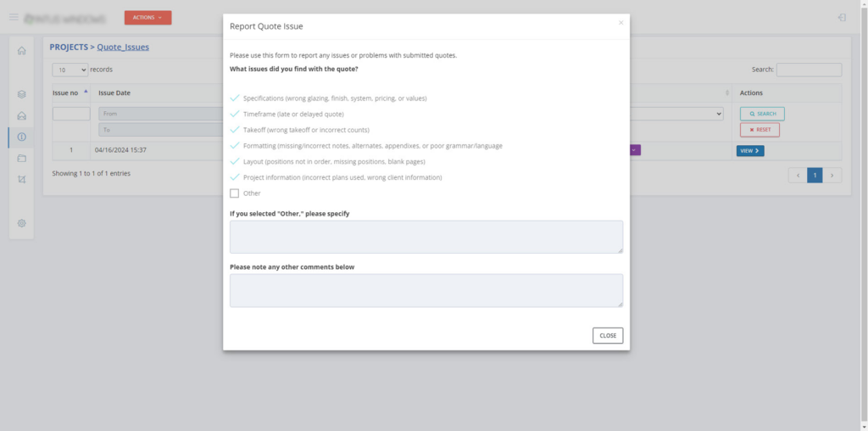Screen dimensions: 868x431
Task: Click the "please specify" Other text area
Action: click(x=426, y=237)
